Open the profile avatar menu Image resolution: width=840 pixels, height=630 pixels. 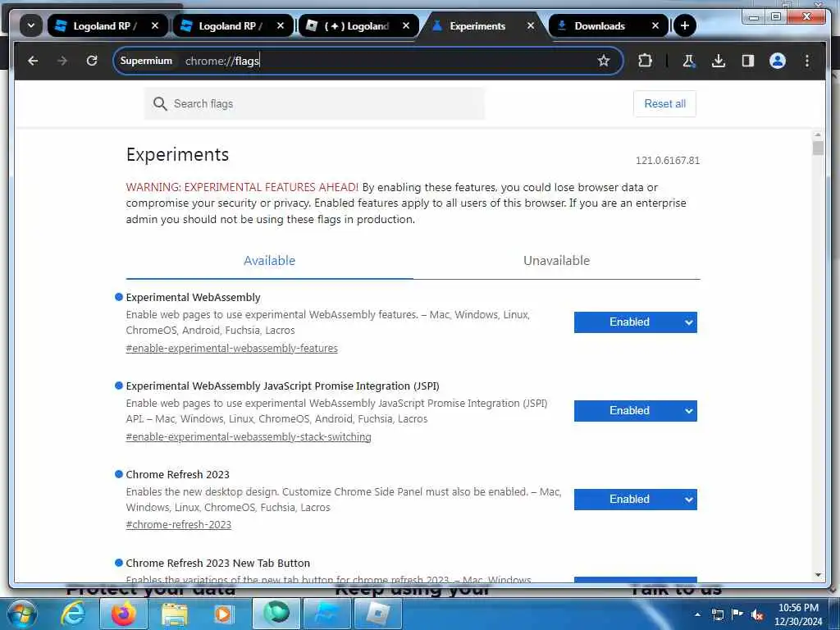click(x=778, y=61)
